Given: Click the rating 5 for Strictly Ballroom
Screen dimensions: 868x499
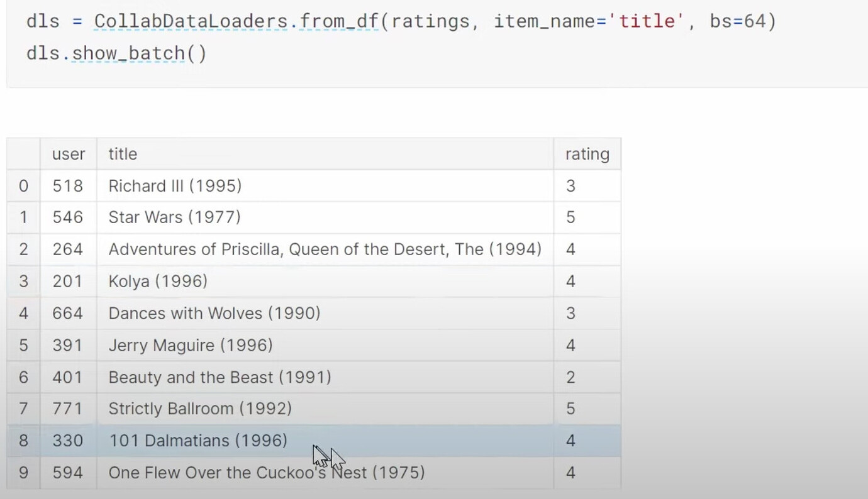Looking at the screenshot, I should point(570,409).
